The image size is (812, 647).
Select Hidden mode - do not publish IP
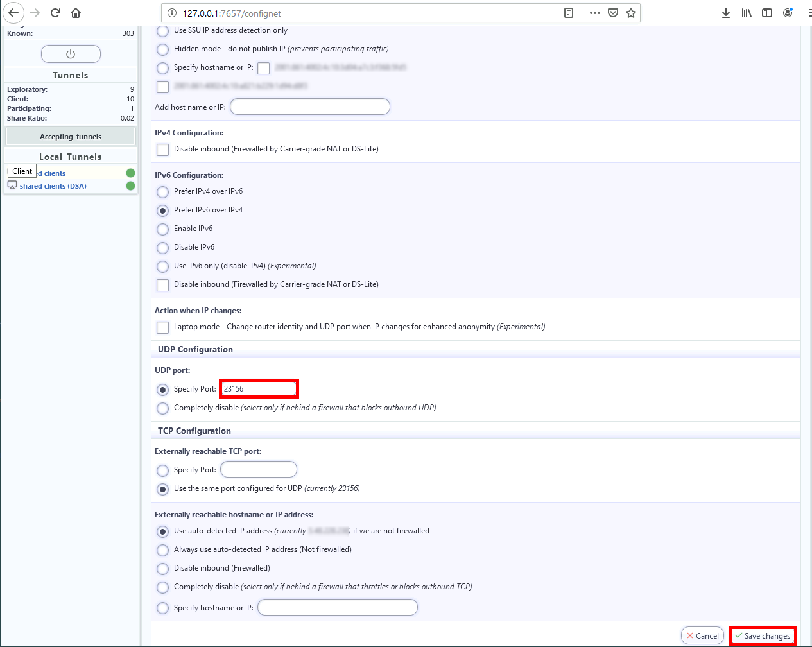click(163, 49)
